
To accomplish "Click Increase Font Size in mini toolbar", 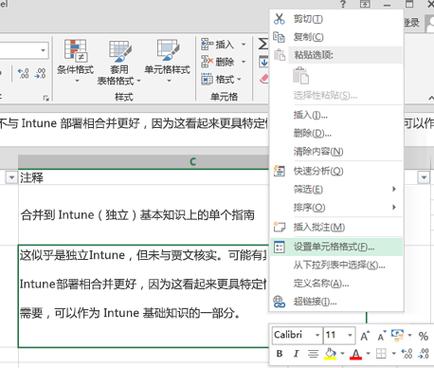I will click(x=365, y=336).
